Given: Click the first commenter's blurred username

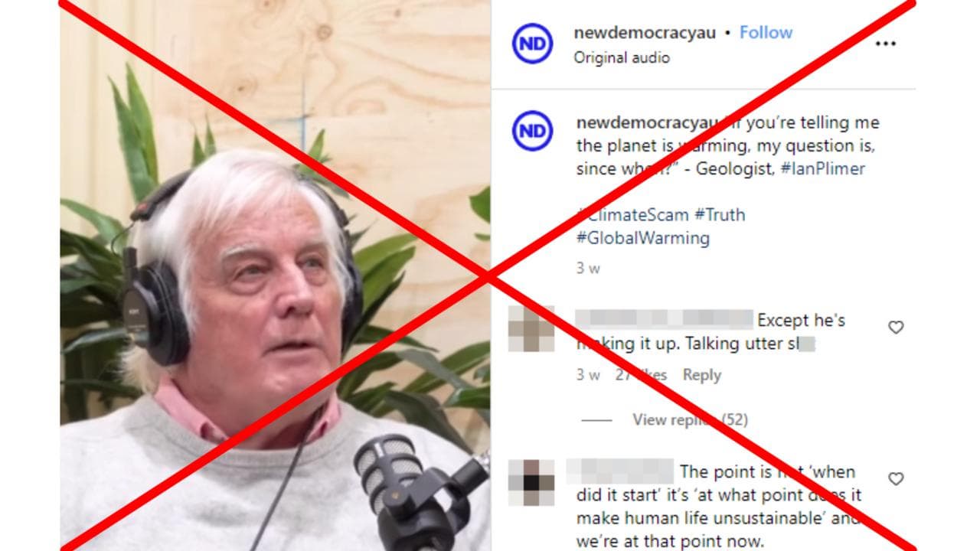Looking at the screenshot, I should coord(665,320).
